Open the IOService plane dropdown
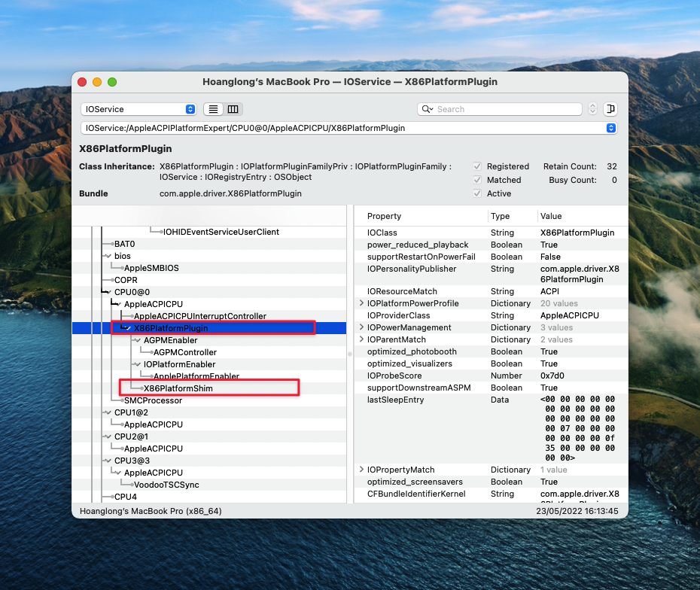The height and width of the screenshot is (590, 700). (139, 109)
